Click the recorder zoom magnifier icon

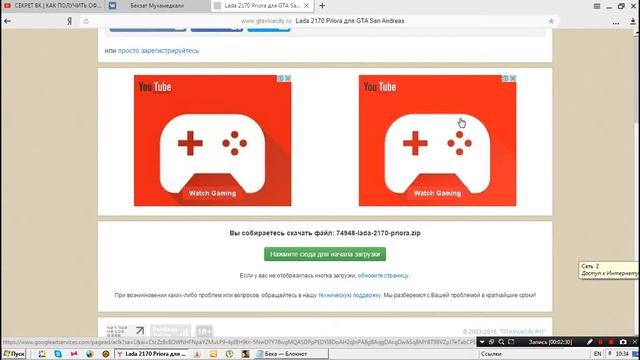pos(501,342)
